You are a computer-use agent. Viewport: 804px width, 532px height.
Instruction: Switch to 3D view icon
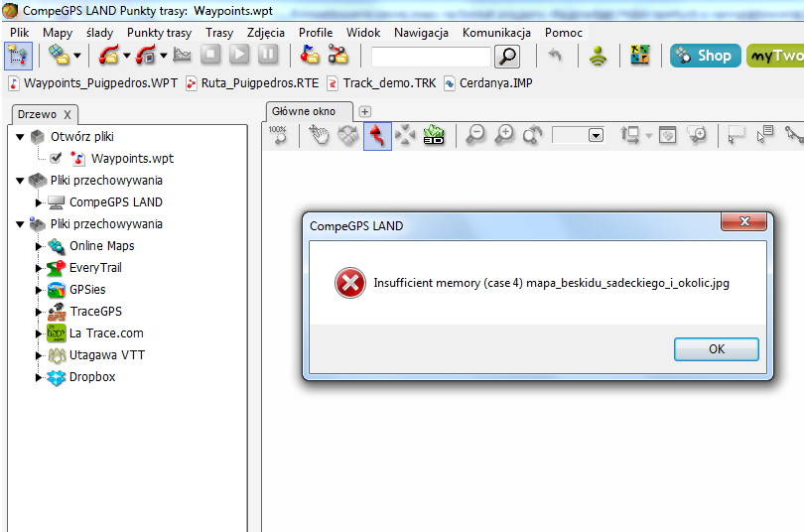point(434,135)
